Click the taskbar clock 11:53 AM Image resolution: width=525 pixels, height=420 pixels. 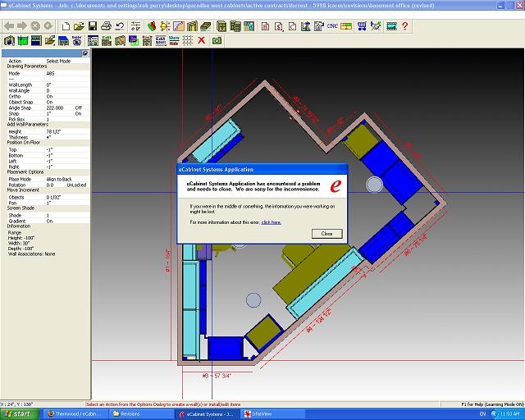pos(509,414)
